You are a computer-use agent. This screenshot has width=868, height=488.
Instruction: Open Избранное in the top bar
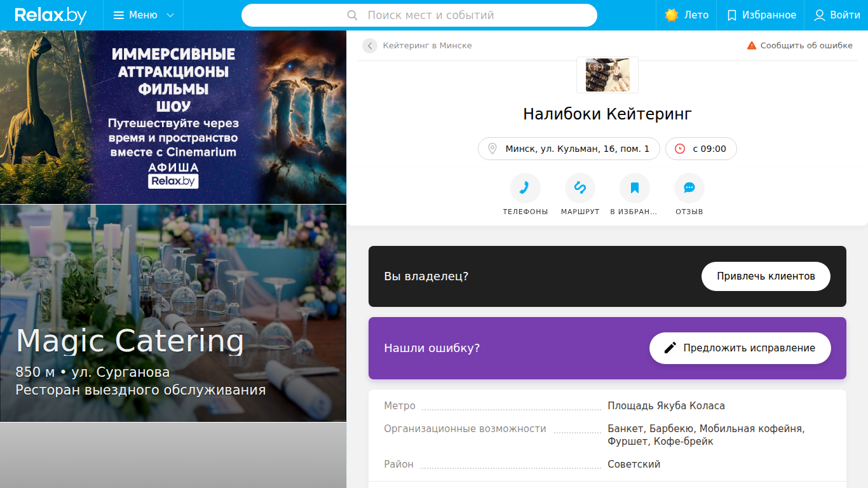[x=761, y=15]
